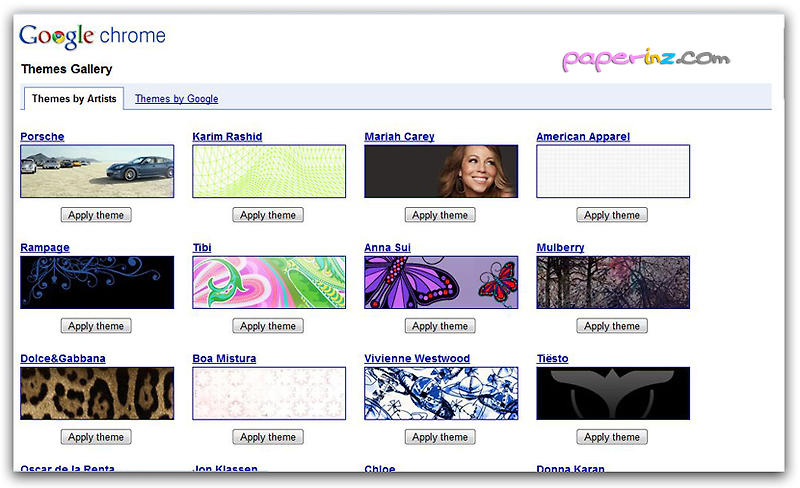
Task: Apply the Mulberry theme
Action: (612, 326)
